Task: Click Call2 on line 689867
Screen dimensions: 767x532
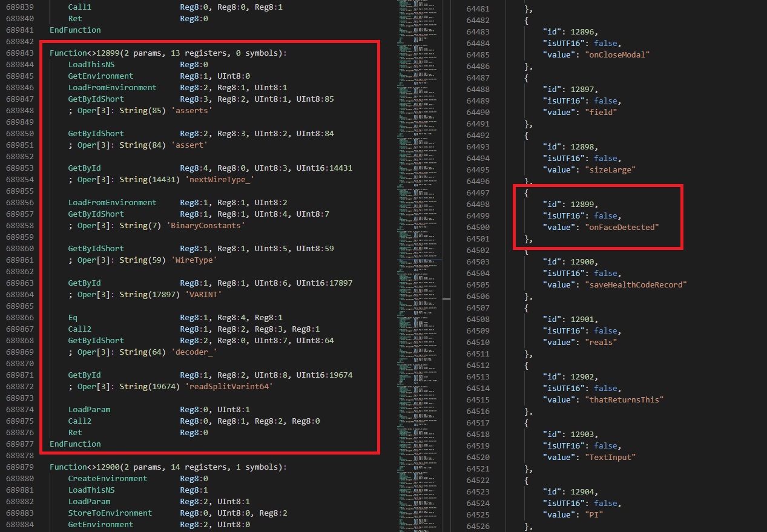Action: point(80,329)
